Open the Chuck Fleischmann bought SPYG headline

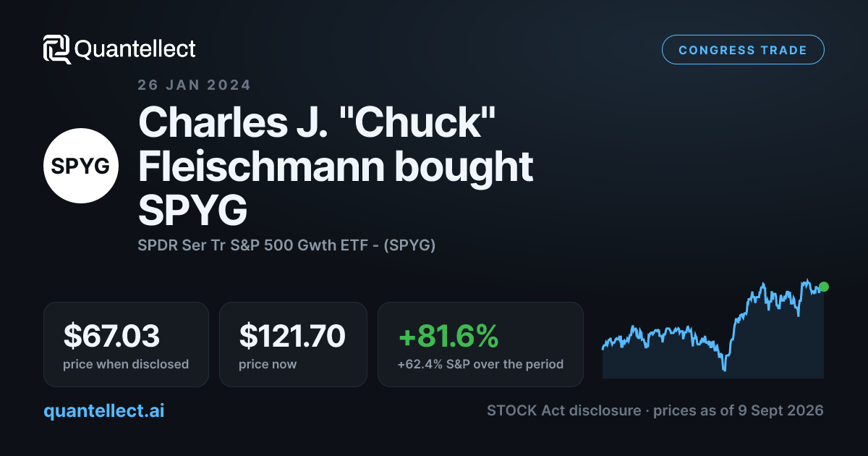[335, 166]
